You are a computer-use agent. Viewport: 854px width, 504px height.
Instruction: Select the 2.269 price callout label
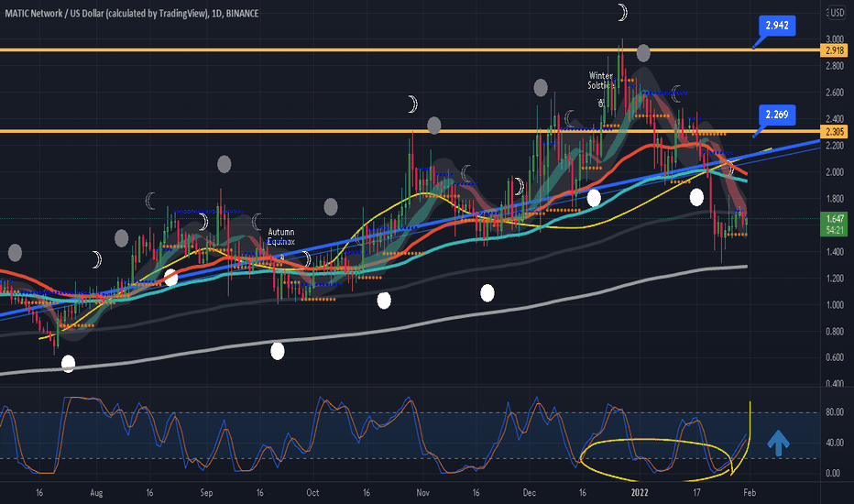click(777, 115)
